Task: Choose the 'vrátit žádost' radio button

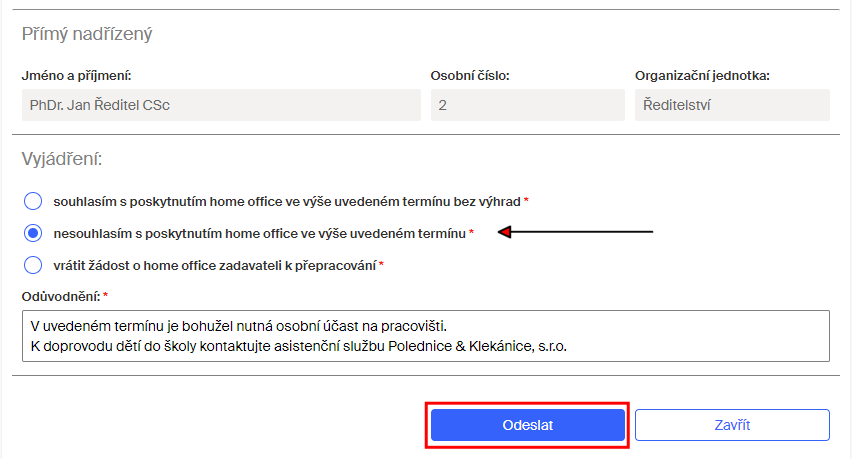Action: [x=33, y=265]
